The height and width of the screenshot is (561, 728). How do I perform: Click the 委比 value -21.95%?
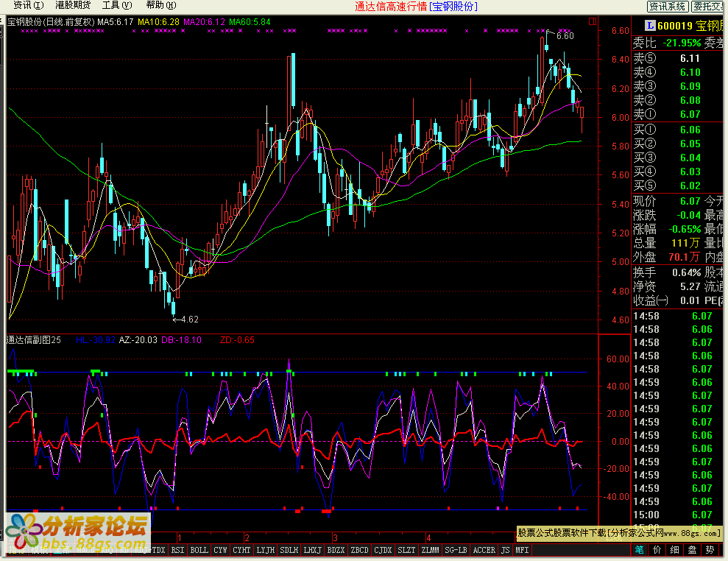(x=682, y=43)
